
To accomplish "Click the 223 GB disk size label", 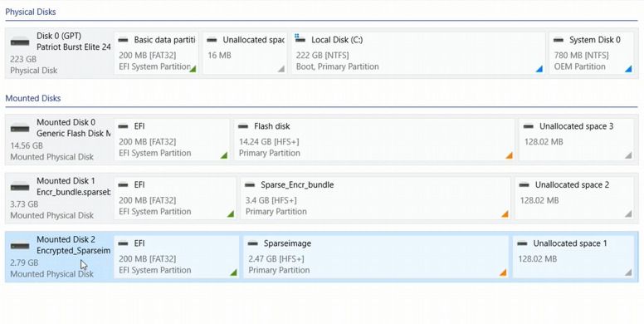I will point(23,59).
